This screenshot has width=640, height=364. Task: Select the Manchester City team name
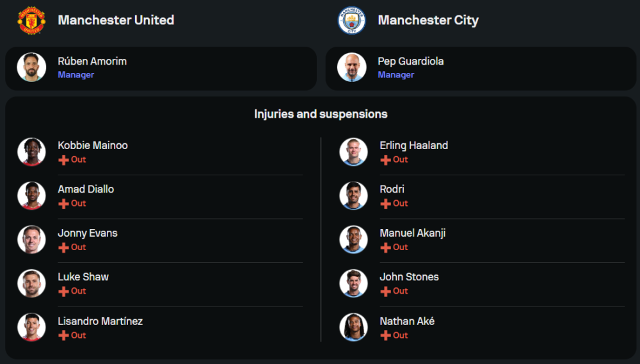click(428, 20)
